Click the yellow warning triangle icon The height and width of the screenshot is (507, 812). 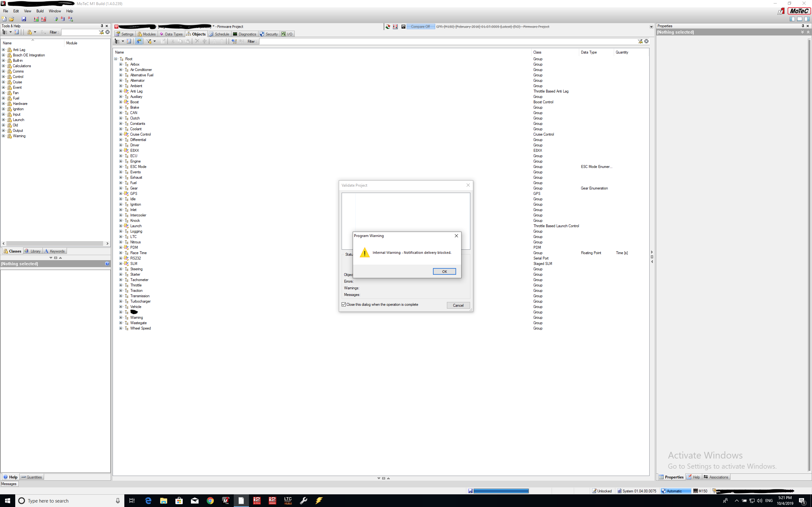pos(365,253)
